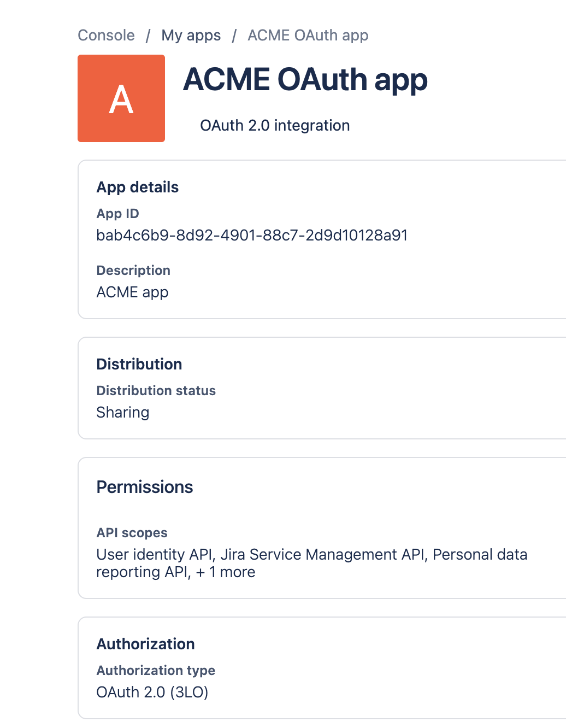This screenshot has height=728, width=566.
Task: Go to Console in the breadcrumb
Action: tap(106, 36)
